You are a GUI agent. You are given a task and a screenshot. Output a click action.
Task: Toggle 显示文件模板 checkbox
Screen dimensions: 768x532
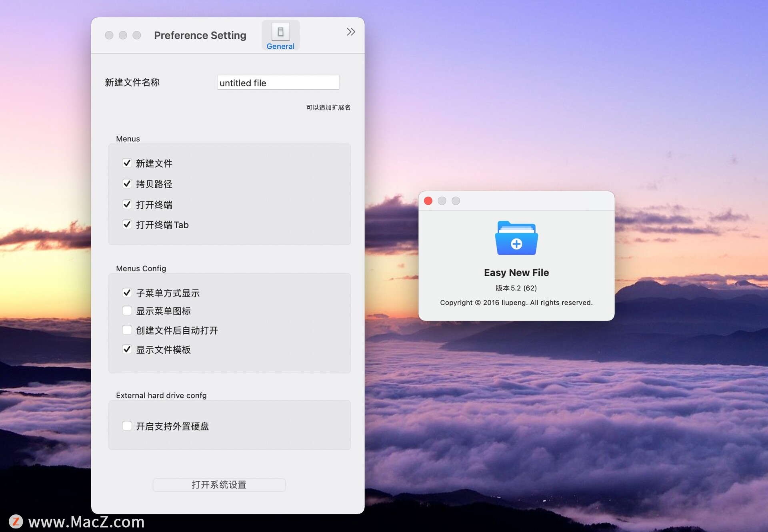(127, 350)
